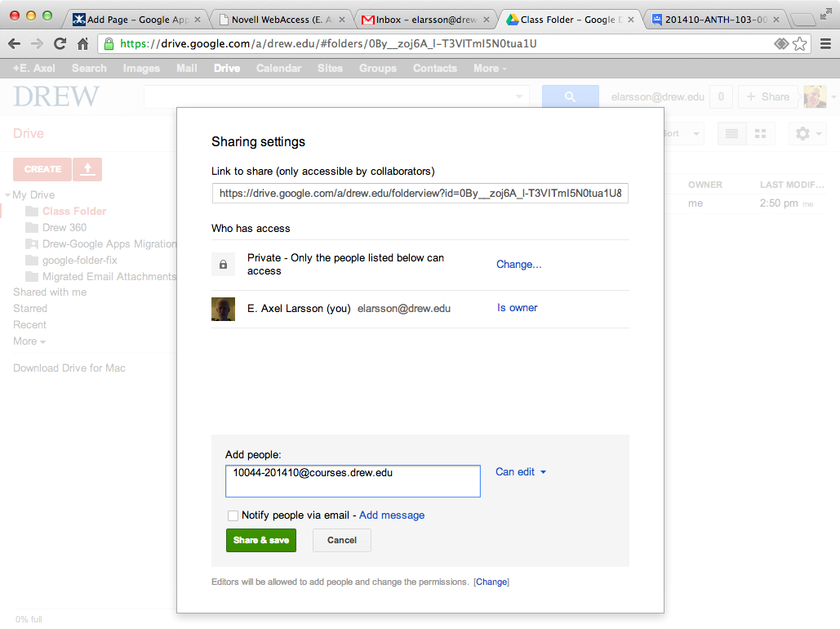This screenshot has width=840, height=629.
Task: Click the Drive search magnifier button
Action: (570, 96)
